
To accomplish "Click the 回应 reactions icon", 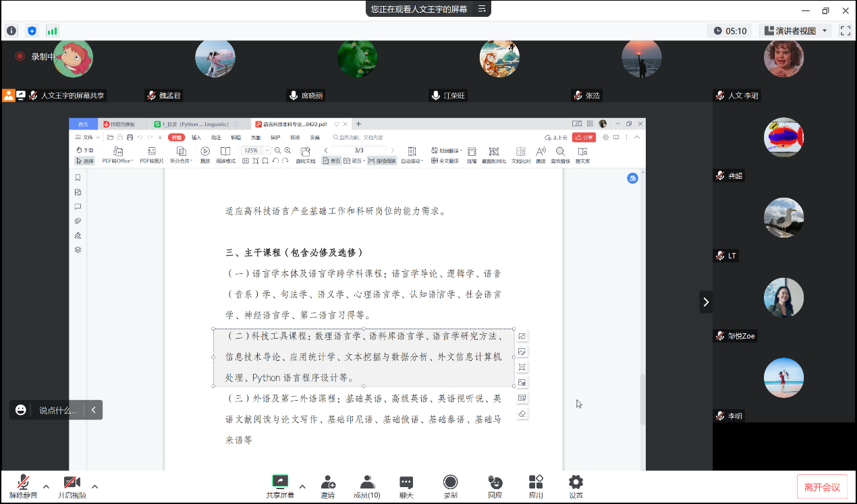I will [495, 486].
